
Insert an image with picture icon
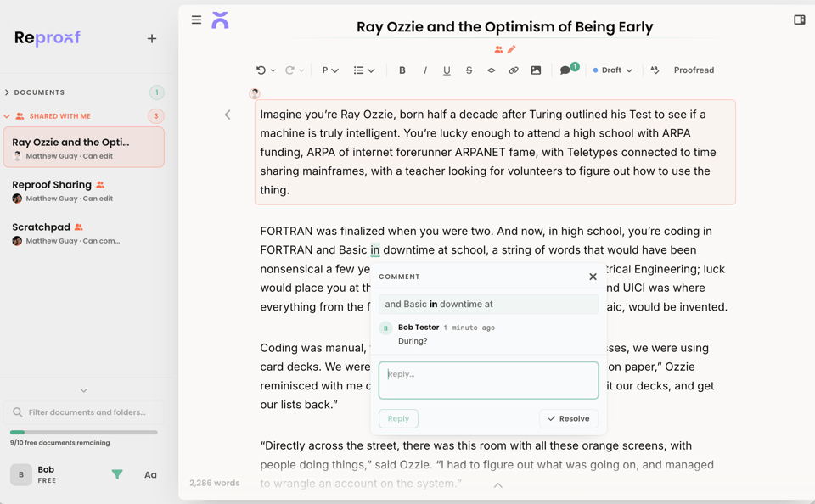(x=536, y=70)
